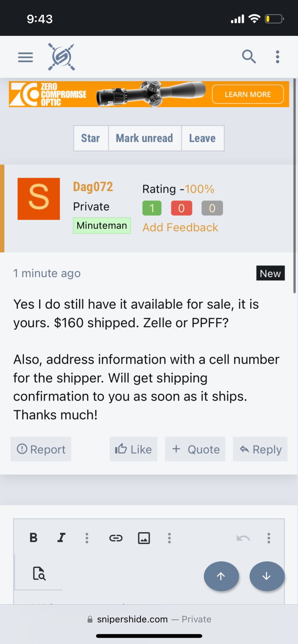The height and width of the screenshot is (644, 298).
Task: Select the green positive feedback count
Action: click(x=152, y=208)
